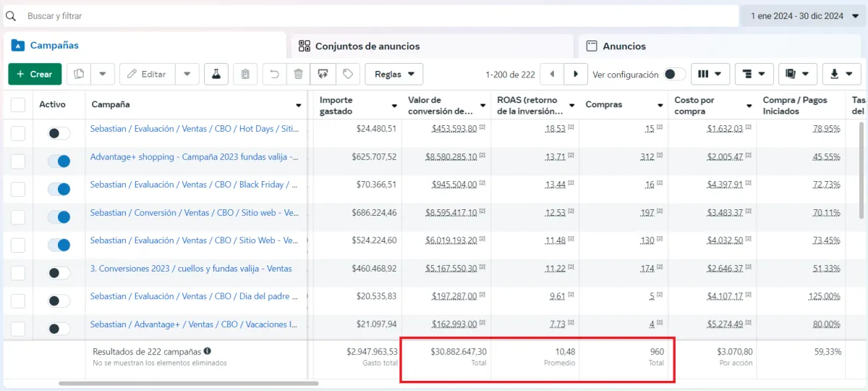Click the duplicate campaign icon

[x=79, y=74]
